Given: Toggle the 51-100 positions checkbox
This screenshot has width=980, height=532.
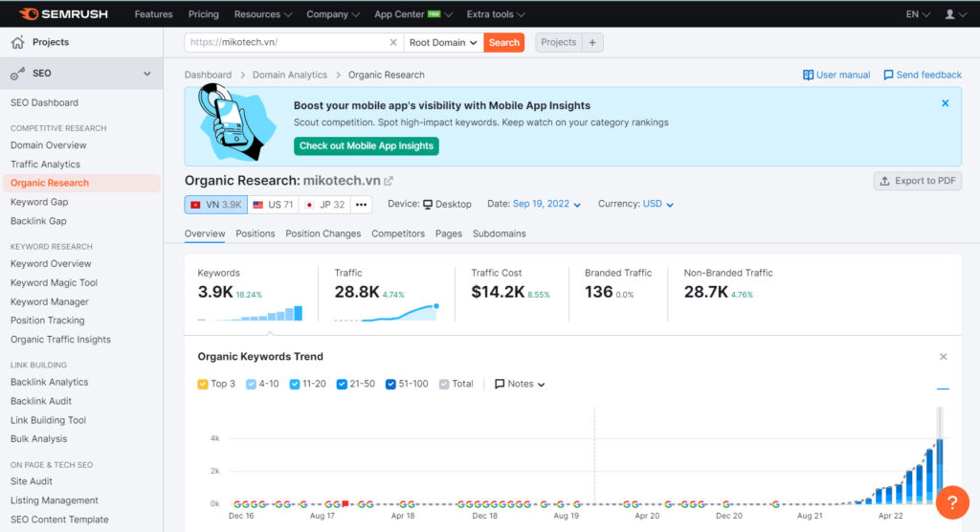Looking at the screenshot, I should 390,384.
